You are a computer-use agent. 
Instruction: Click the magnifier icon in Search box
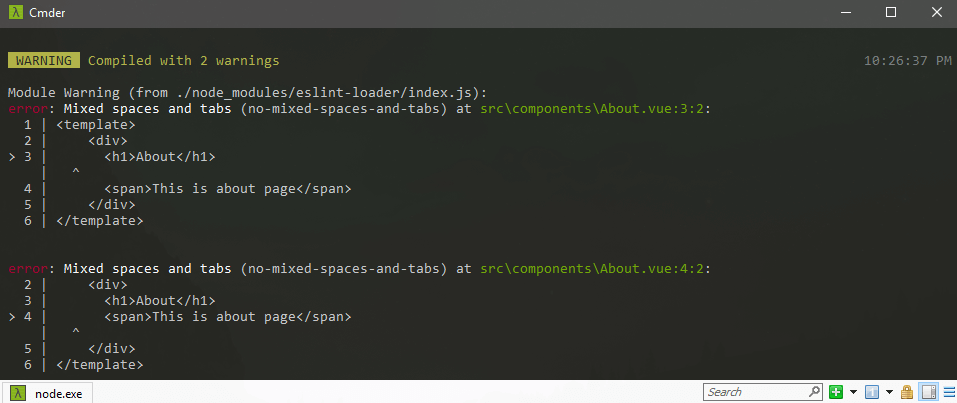815,391
